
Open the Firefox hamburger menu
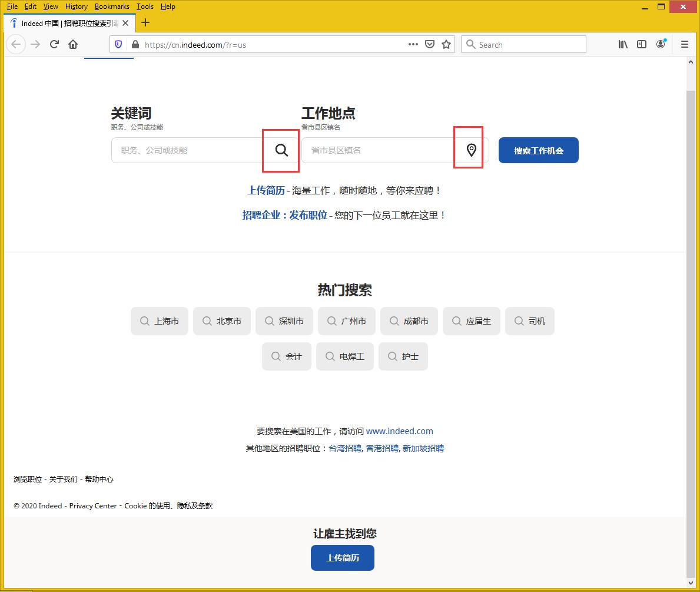[684, 44]
